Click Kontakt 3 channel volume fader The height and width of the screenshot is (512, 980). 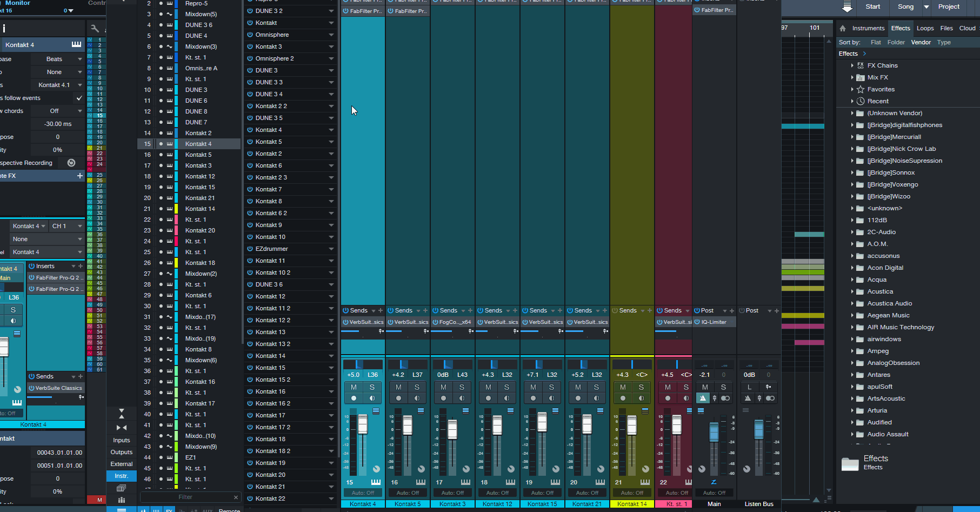click(452, 429)
